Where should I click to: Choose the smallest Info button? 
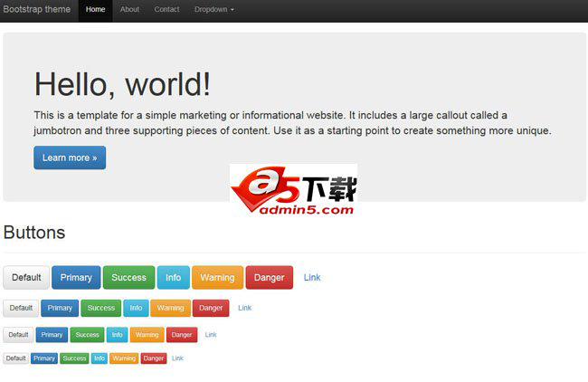point(100,358)
